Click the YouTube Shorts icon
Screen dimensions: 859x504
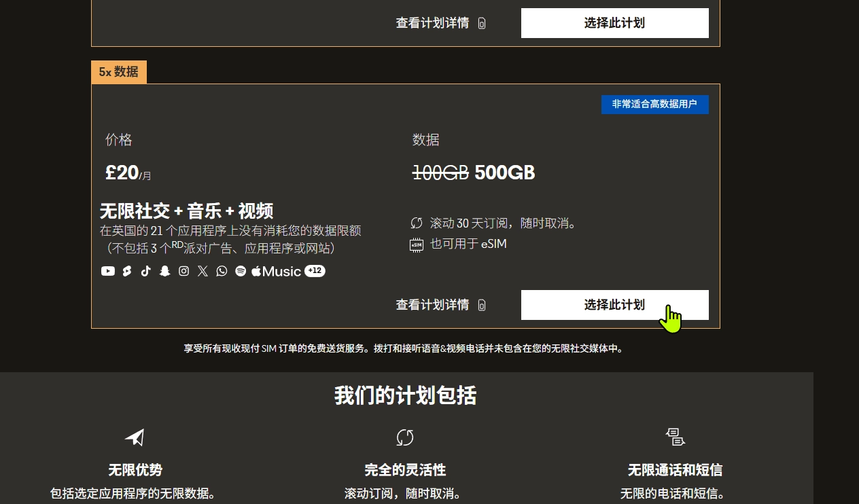(x=126, y=271)
